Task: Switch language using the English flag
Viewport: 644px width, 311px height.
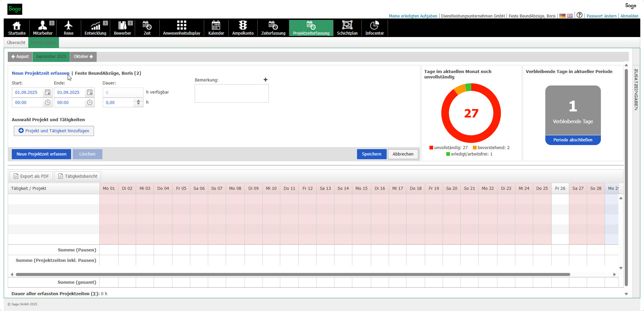Action: (x=570, y=15)
